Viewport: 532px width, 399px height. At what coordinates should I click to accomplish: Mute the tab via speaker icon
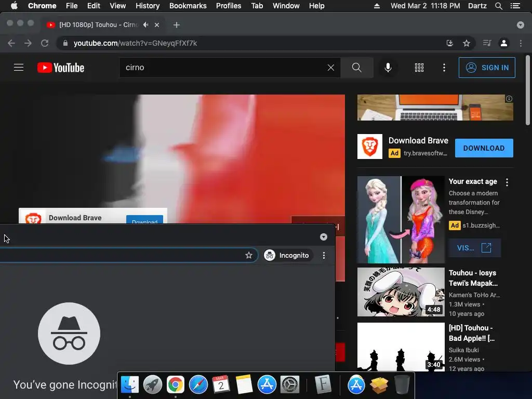[x=145, y=25]
